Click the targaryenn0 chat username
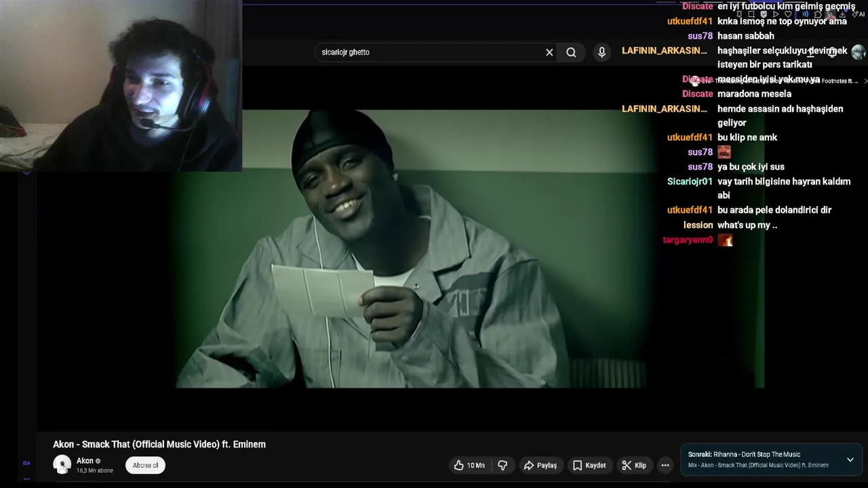Image resolution: width=868 pixels, height=488 pixels. [688, 239]
